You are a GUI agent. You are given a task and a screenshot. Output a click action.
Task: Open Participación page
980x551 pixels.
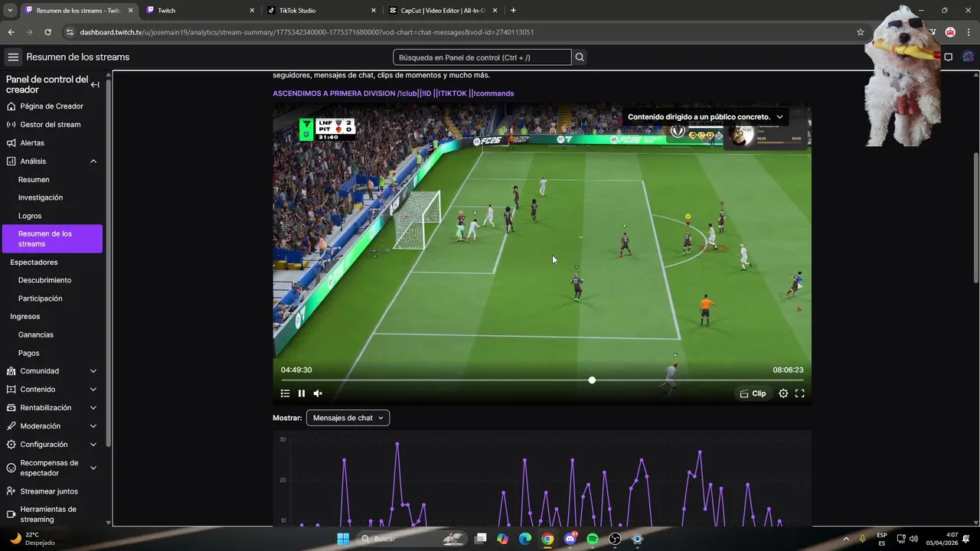41,298
